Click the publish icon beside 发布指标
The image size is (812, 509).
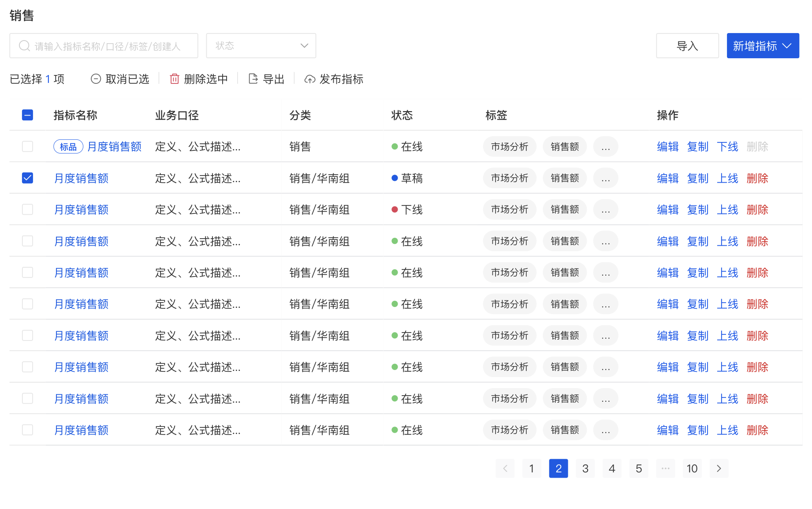point(310,79)
